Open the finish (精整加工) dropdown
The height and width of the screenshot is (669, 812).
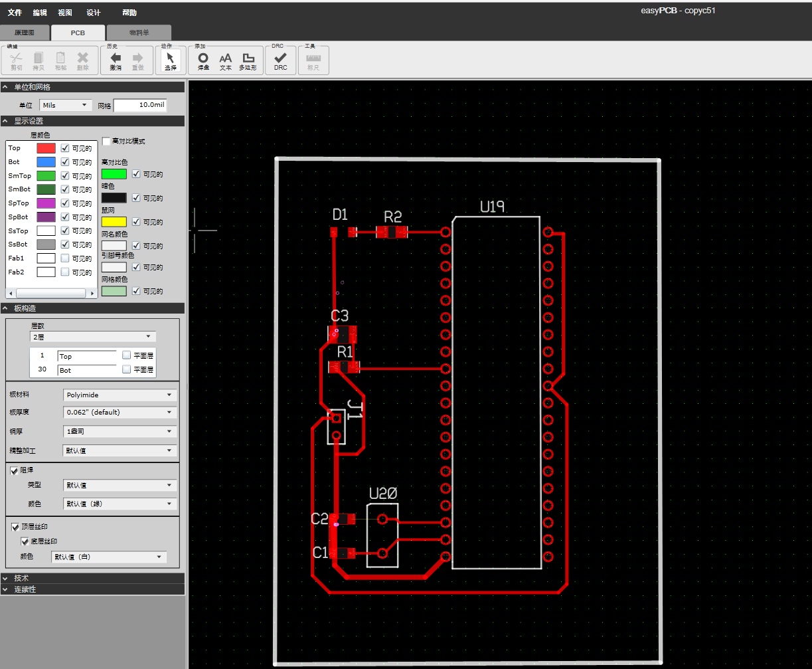coord(120,450)
